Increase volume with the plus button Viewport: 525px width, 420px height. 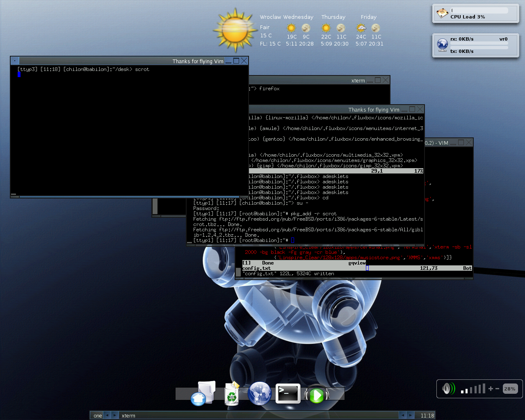click(491, 388)
